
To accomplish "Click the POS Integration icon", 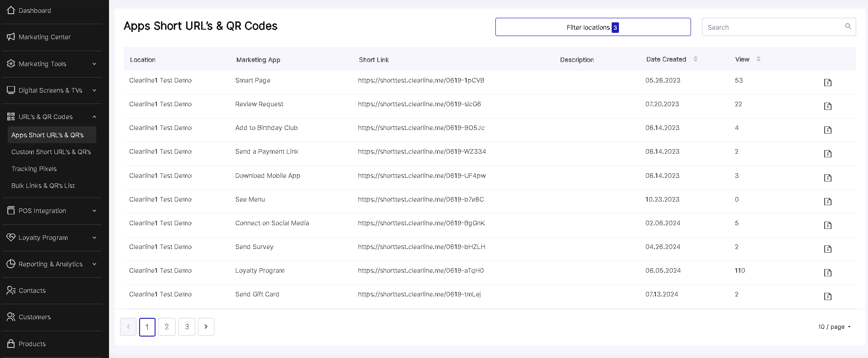I will click(x=11, y=210).
